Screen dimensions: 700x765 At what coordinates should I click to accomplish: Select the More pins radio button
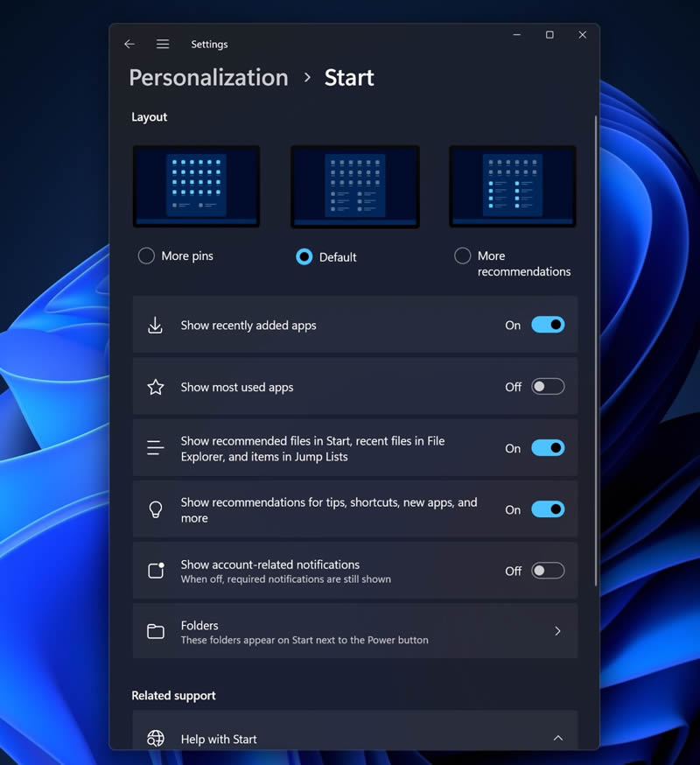pyautogui.click(x=147, y=256)
